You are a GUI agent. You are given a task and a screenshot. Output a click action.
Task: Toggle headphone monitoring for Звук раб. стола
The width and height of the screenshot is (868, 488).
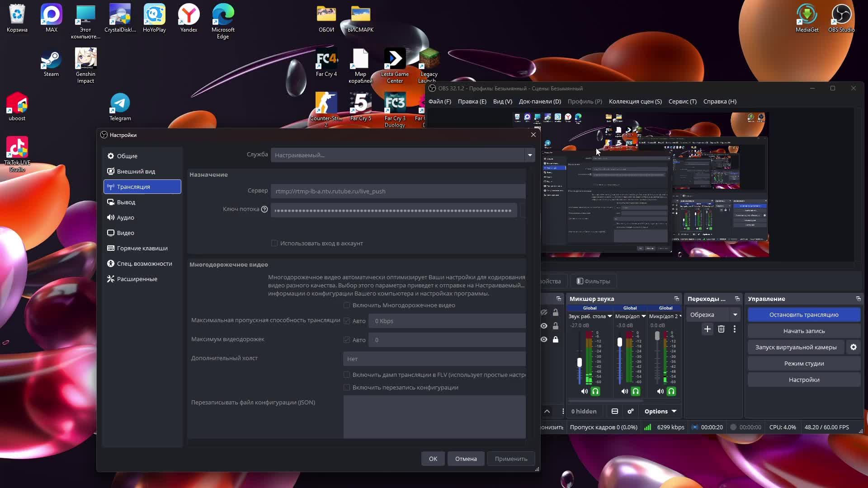pyautogui.click(x=595, y=391)
